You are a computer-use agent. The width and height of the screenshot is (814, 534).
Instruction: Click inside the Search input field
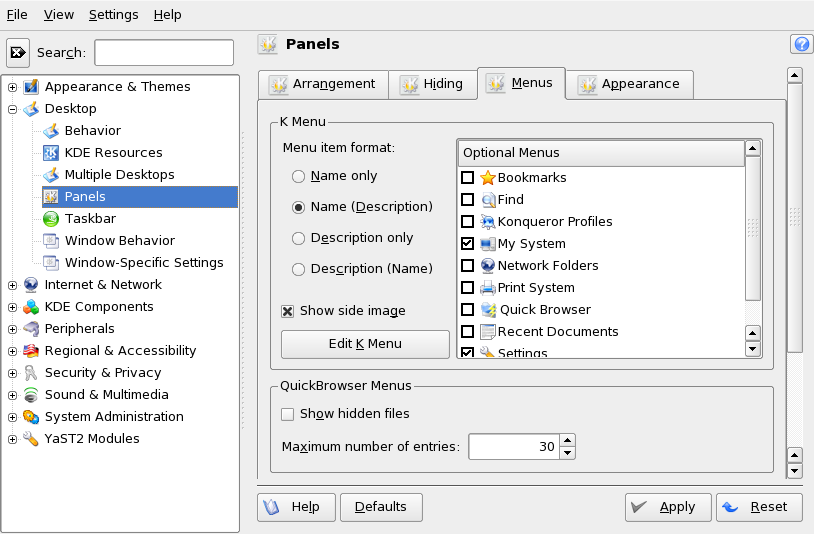[x=164, y=52]
